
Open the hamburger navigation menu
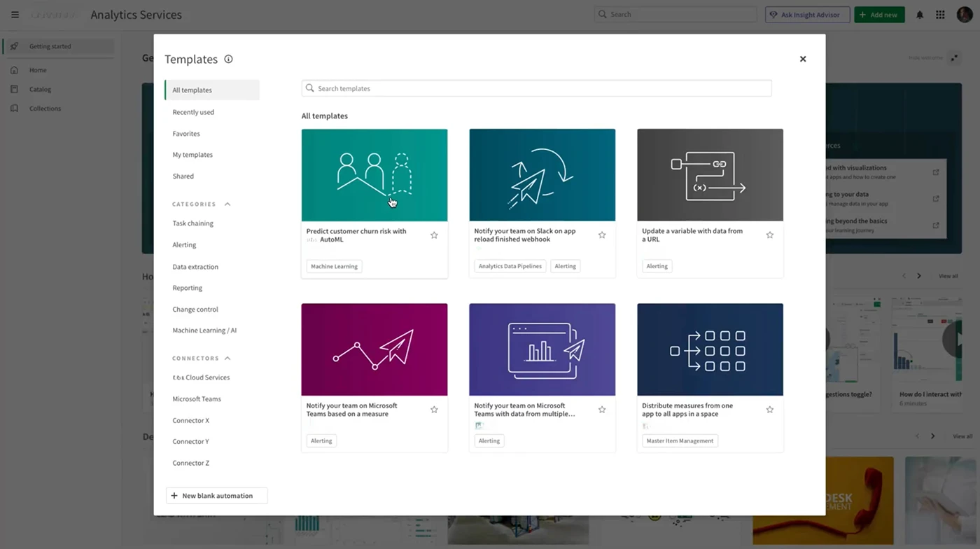[15, 15]
